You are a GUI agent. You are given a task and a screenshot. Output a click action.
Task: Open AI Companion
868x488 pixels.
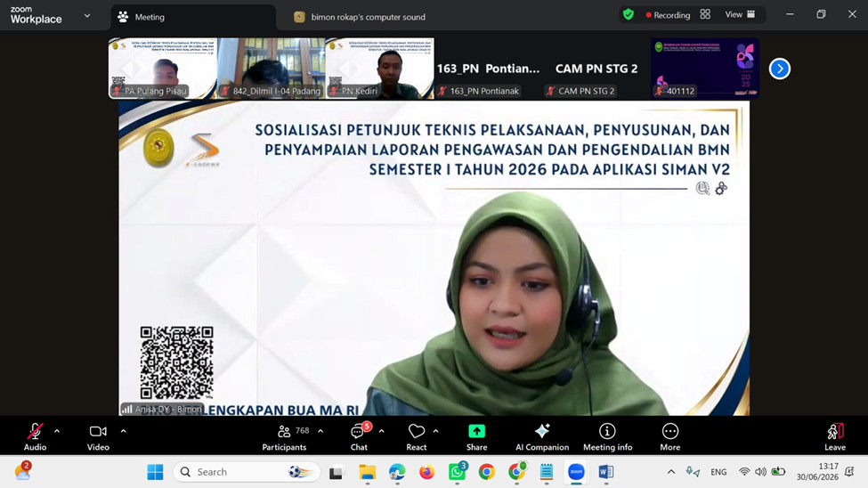coord(542,436)
